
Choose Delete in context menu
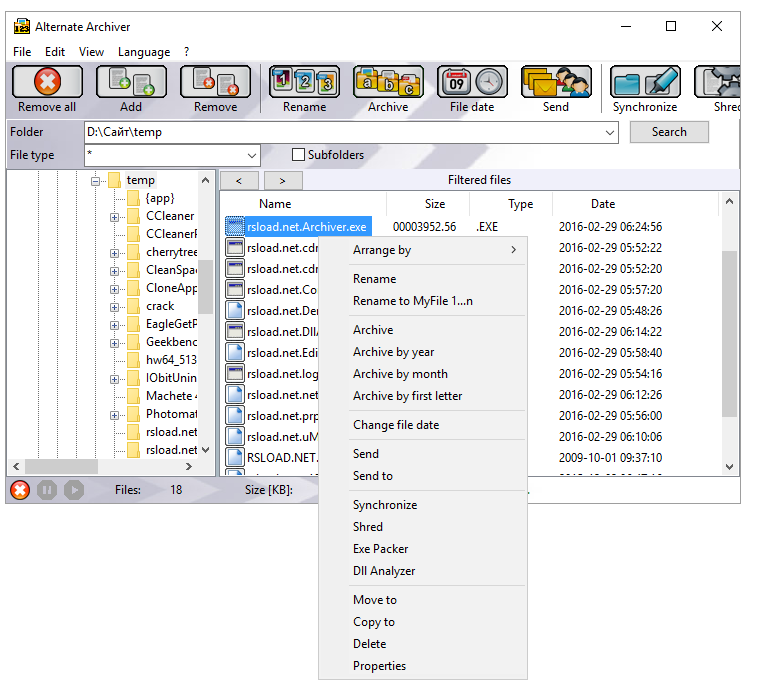[x=423, y=644]
